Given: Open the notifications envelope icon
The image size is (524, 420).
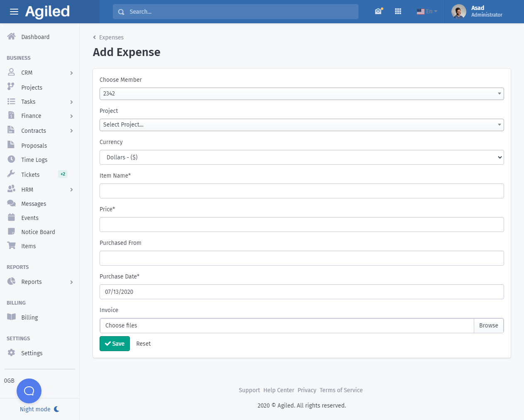Looking at the screenshot, I should [x=378, y=12].
